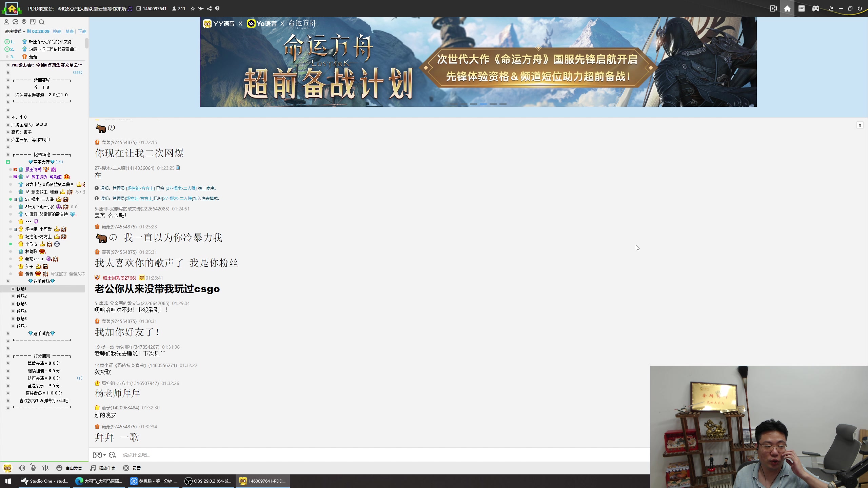868x488 pixels.
Task: Click the 场控组-方方土 link in first notice
Action: coord(140,188)
